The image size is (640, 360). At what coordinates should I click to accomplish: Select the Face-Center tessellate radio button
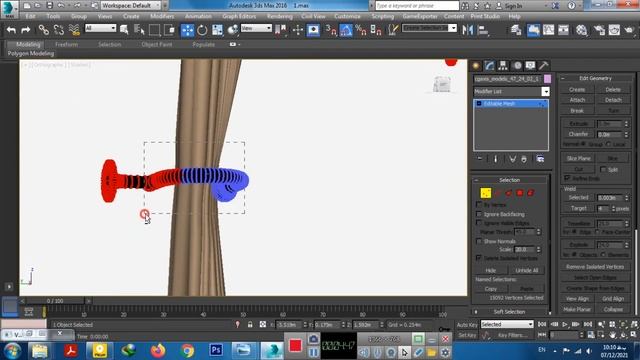(598, 232)
